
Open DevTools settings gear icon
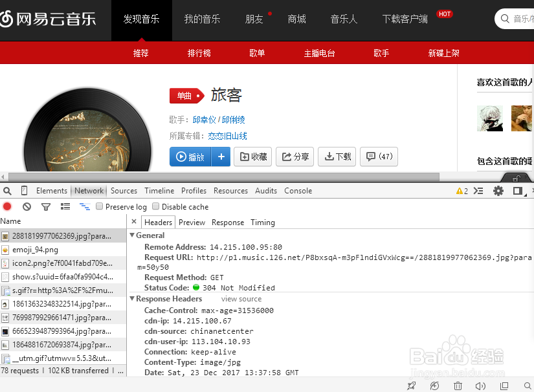coord(498,191)
